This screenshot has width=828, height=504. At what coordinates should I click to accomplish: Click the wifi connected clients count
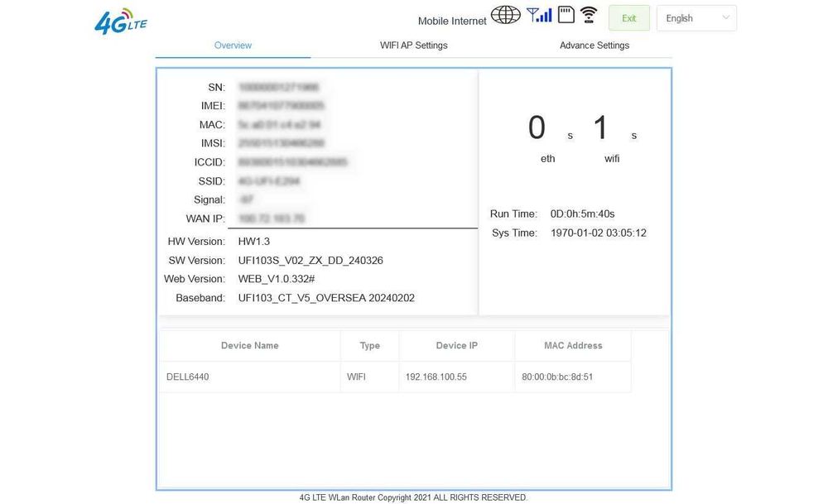pyautogui.click(x=600, y=127)
